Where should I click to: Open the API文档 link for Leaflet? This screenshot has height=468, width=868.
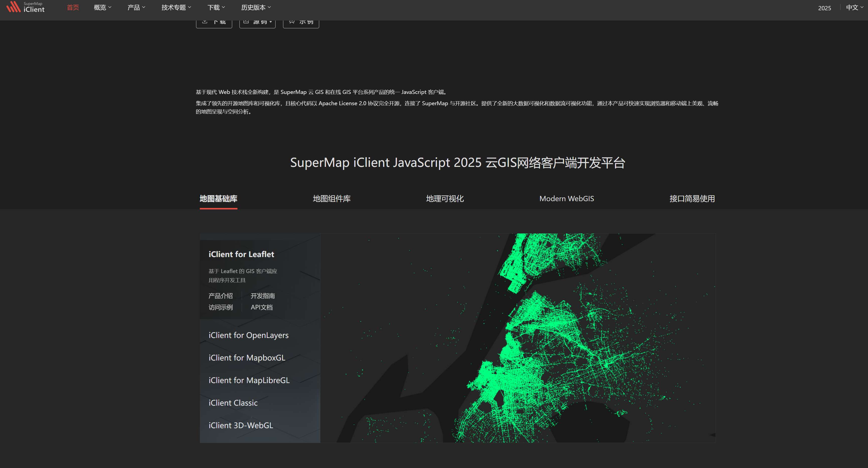tap(262, 307)
